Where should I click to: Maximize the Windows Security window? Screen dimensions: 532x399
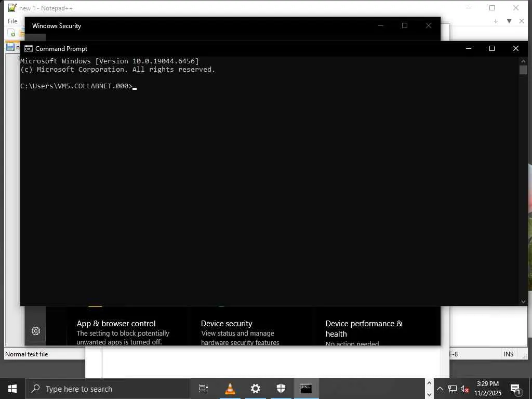[405, 25]
